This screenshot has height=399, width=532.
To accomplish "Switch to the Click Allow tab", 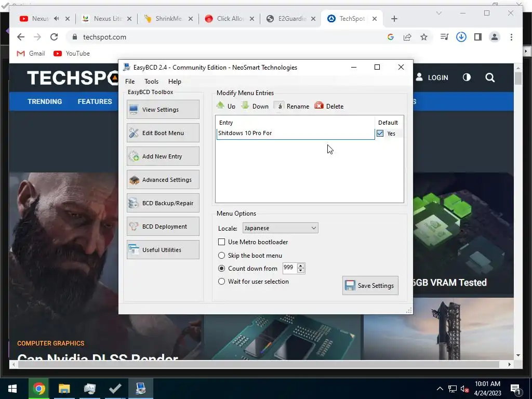I will (x=230, y=19).
